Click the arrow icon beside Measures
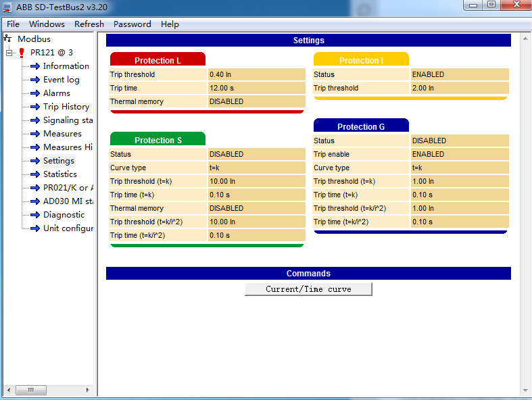532x400 pixels. (x=35, y=134)
